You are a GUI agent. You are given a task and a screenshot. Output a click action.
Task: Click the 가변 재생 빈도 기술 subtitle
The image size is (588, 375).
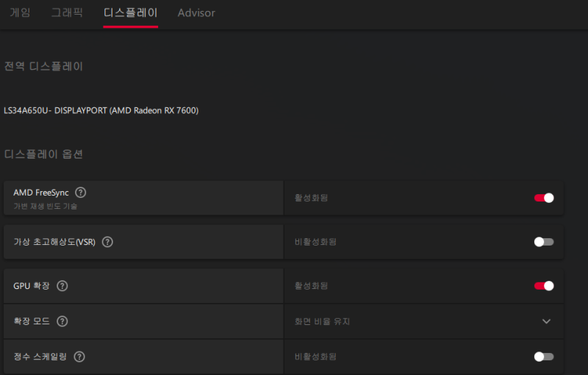pyautogui.click(x=46, y=206)
